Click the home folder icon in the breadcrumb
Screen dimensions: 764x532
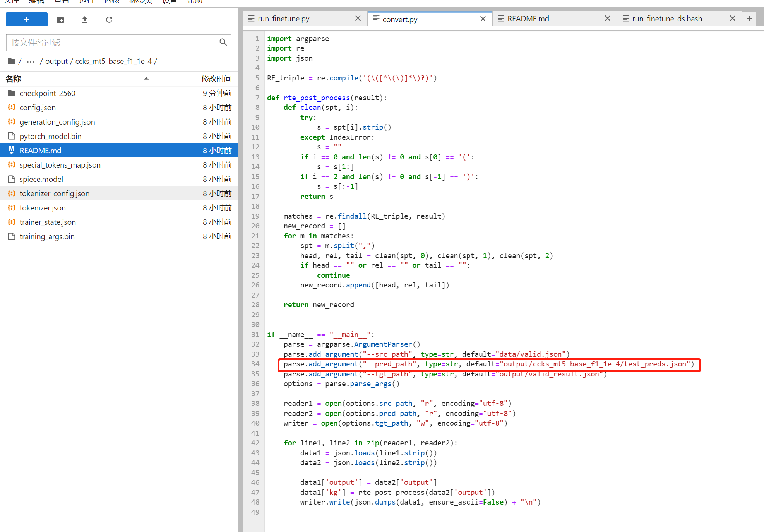pos(11,61)
